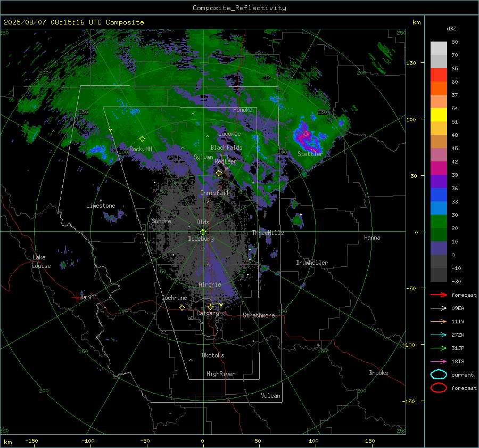Click the red 65 dBZ color swatch
Screen dimensions: 479x448
coord(439,75)
